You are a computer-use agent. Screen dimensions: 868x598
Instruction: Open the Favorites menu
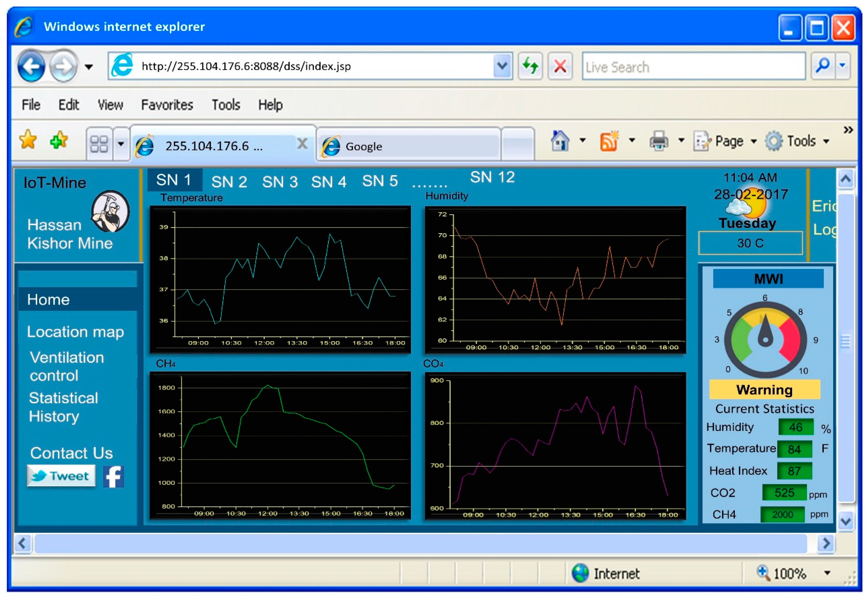click(167, 105)
